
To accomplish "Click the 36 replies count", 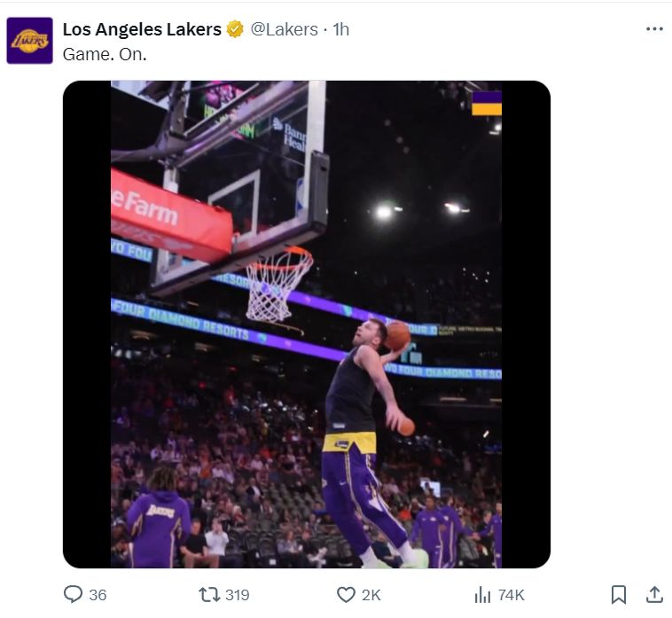I will [x=98, y=595].
